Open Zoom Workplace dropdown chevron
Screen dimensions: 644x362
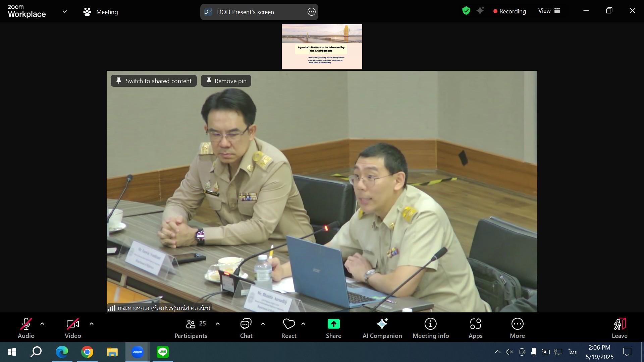coord(65,12)
